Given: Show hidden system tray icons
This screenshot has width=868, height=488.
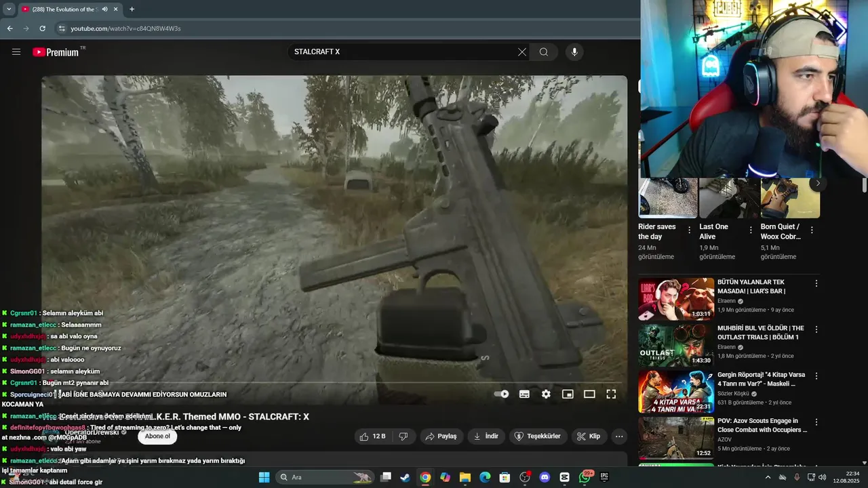Looking at the screenshot, I should pyautogui.click(x=768, y=477).
